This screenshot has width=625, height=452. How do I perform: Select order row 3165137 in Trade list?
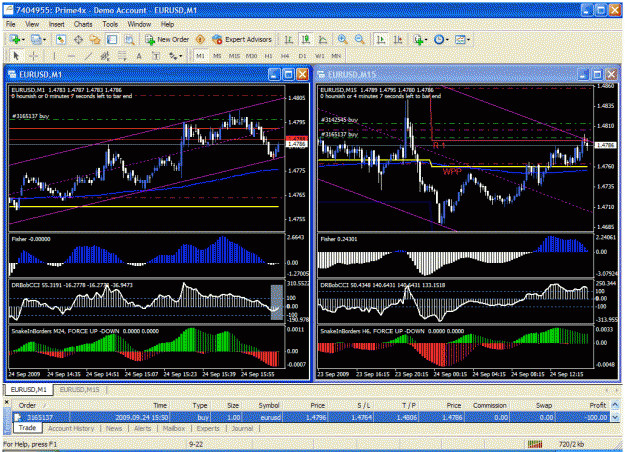pyautogui.click(x=311, y=417)
